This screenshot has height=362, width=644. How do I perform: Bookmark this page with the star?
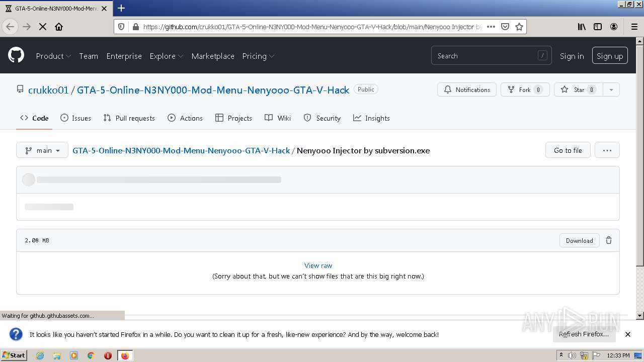click(519, 27)
